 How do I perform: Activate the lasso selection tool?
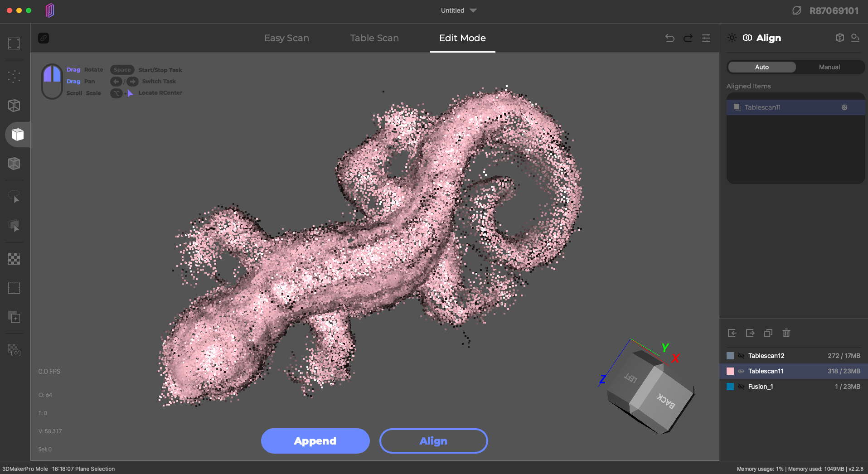[14, 197]
